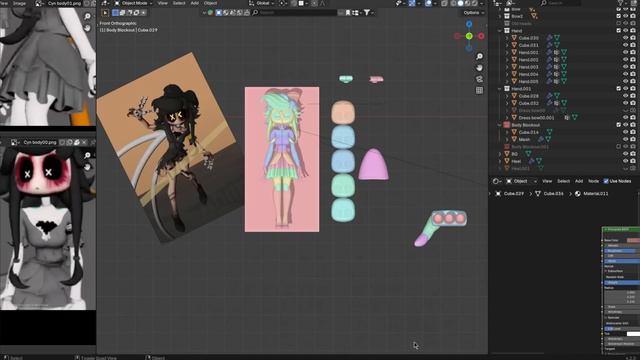Screen dimensions: 640x360
Task: Uncheck the Hand collection checkbox
Action: coord(618,31)
